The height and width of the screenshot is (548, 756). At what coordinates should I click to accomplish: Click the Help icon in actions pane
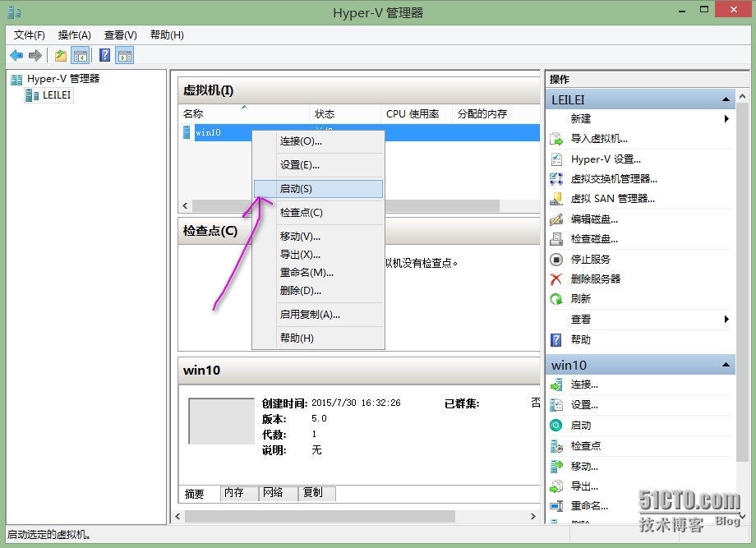(x=556, y=340)
